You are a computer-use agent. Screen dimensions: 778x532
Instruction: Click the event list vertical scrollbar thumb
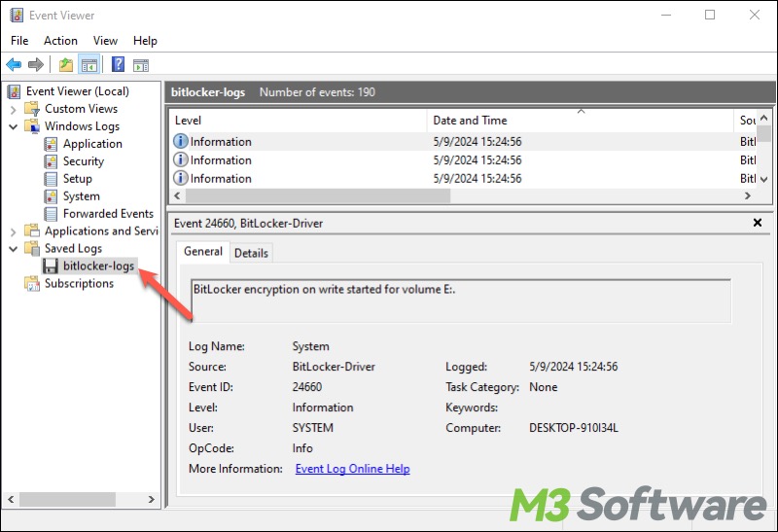point(766,134)
